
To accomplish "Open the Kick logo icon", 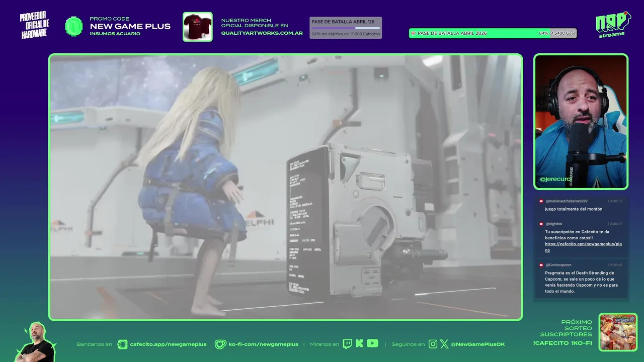I will (359, 344).
